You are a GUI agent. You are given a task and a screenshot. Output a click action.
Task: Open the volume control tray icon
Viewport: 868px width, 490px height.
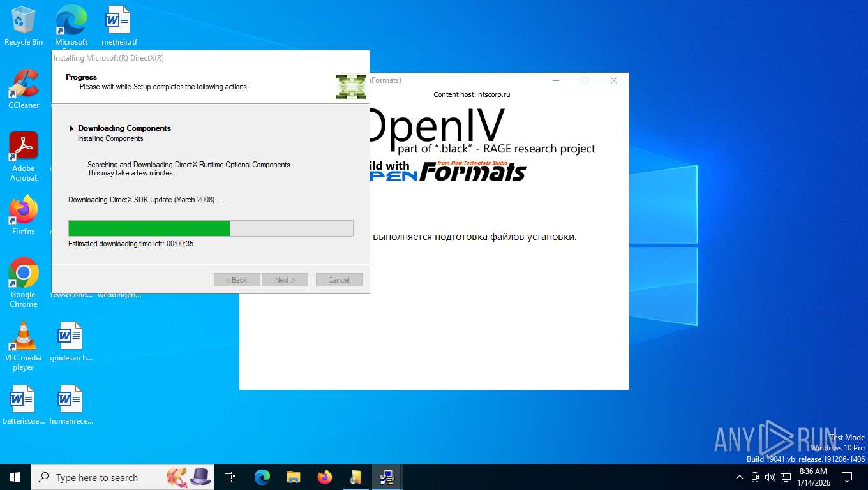770,477
